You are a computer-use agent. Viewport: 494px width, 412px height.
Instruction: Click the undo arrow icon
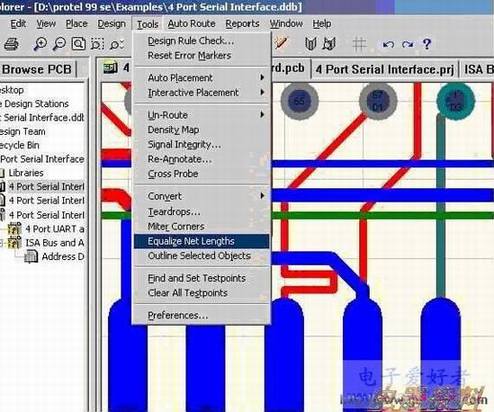pyautogui.click(x=388, y=44)
